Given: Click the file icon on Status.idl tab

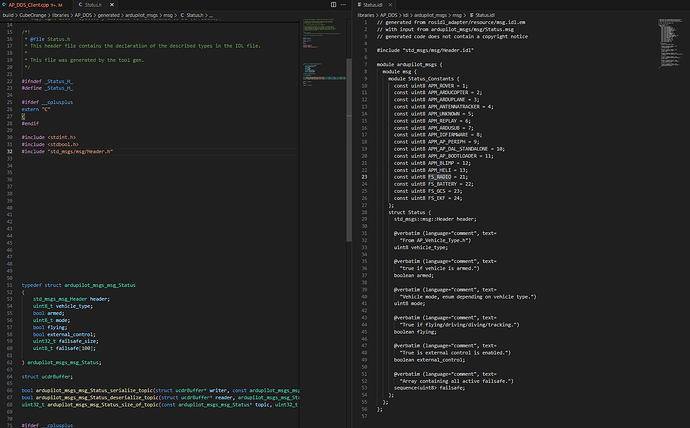Looking at the screenshot, I should tap(360, 5).
